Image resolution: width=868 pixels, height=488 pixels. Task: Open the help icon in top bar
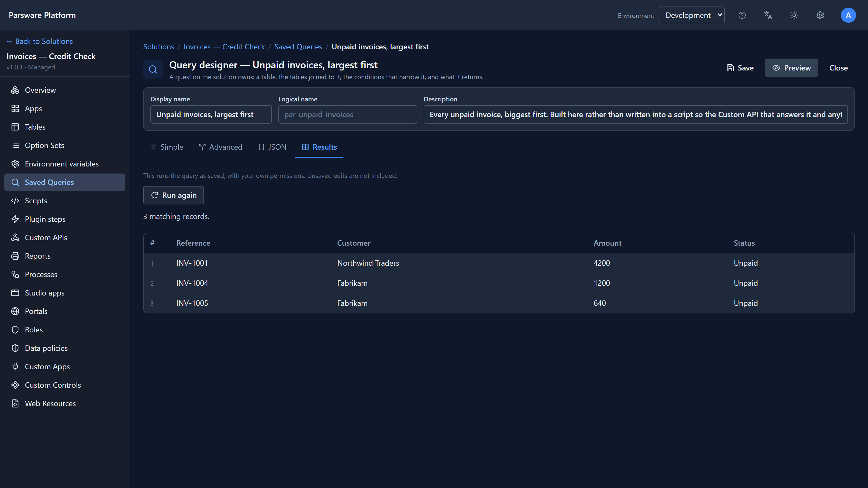click(x=742, y=15)
